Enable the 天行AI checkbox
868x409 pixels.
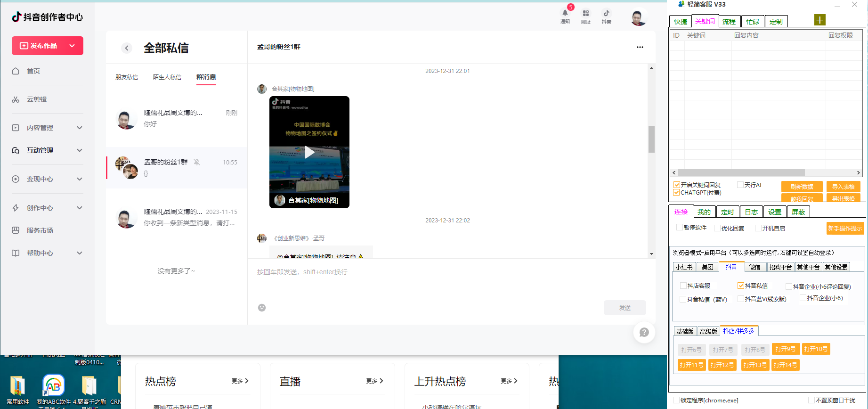740,185
